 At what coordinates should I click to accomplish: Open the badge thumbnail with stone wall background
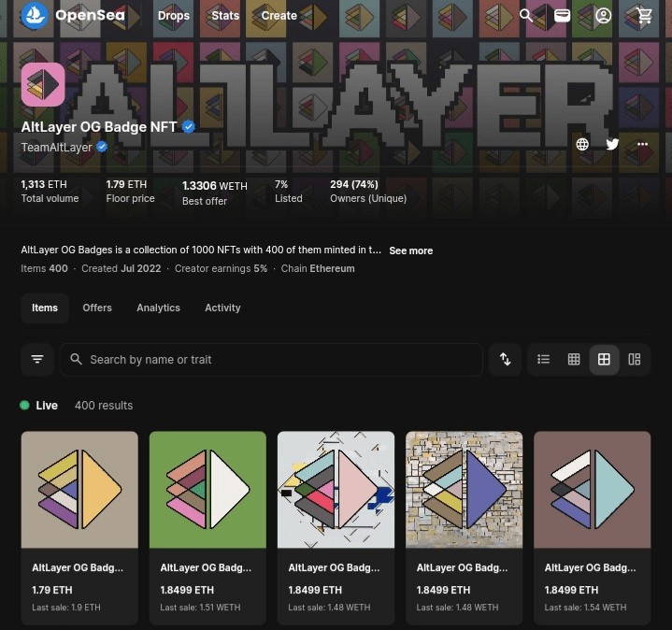[465, 490]
